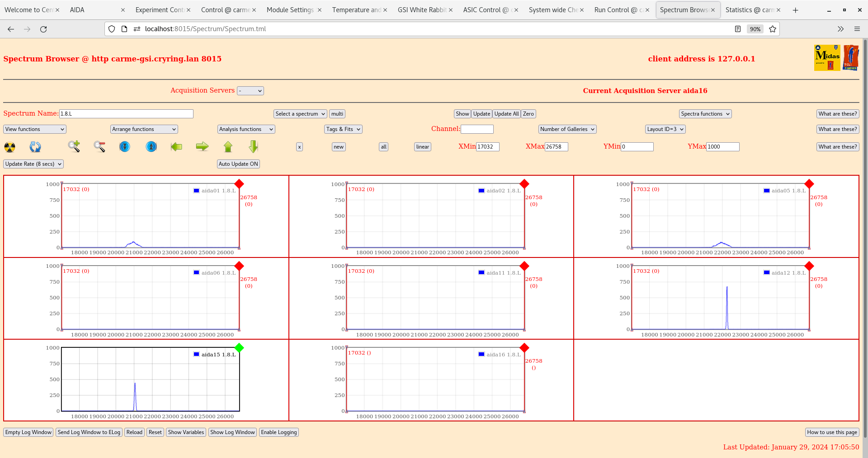This screenshot has height=458, width=868.
Task: Click the blue refresh spectra icon
Action: 35,147
